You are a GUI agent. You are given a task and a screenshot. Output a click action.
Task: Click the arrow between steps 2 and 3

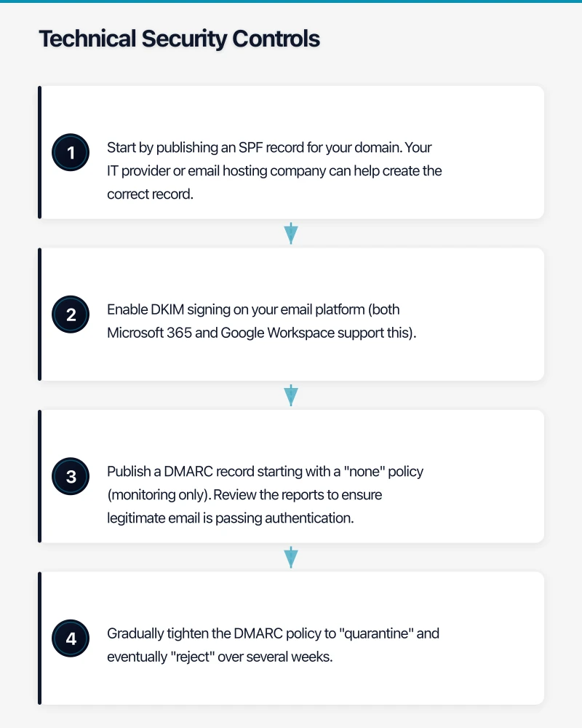[291, 395]
